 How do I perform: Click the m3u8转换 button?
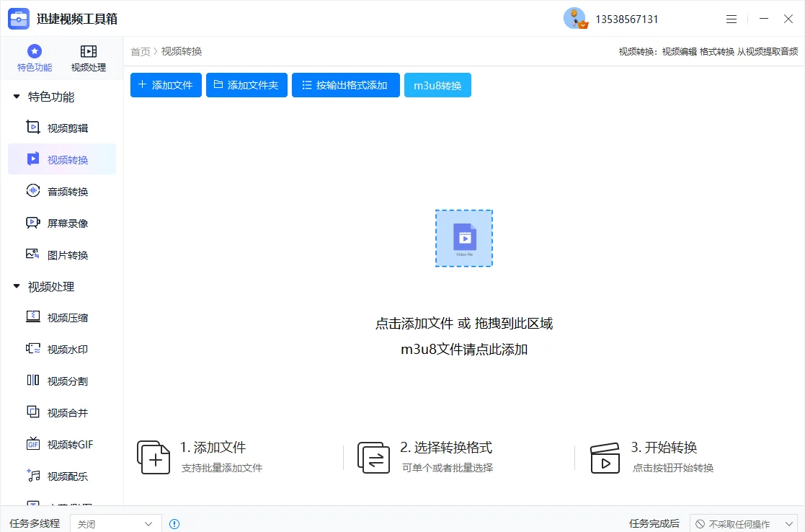437,85
